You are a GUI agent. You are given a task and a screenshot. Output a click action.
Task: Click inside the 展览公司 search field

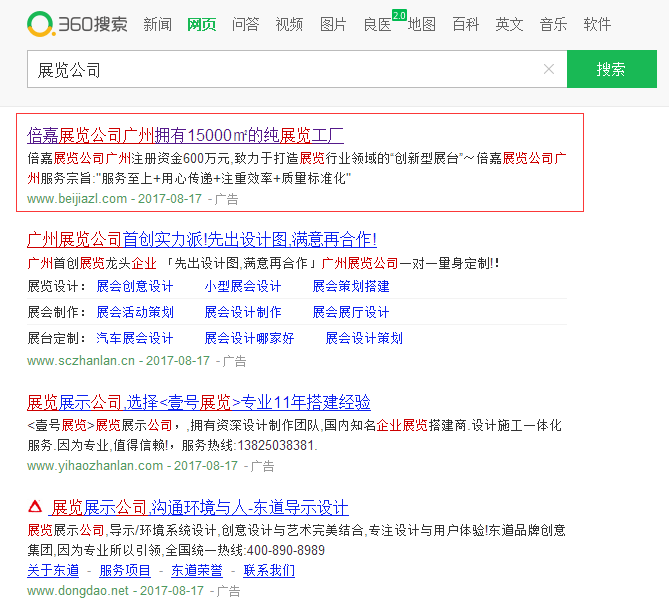tap(280, 70)
